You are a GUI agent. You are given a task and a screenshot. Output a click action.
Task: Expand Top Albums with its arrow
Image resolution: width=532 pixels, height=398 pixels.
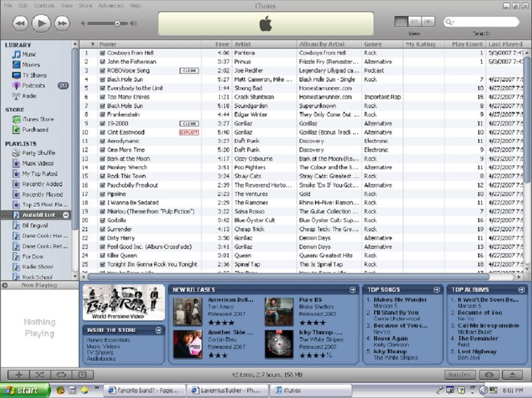pyautogui.click(x=522, y=290)
